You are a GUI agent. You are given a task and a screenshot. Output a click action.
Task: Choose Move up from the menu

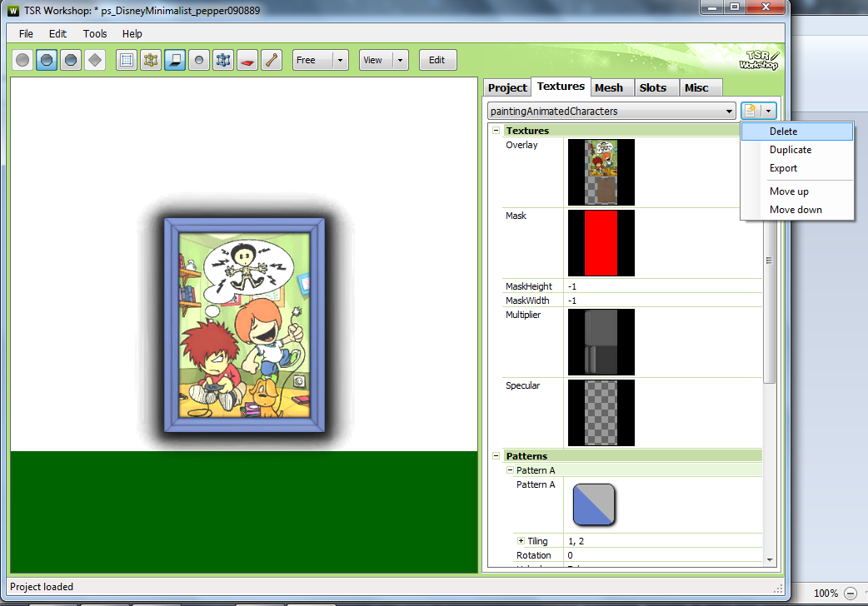[797, 191]
